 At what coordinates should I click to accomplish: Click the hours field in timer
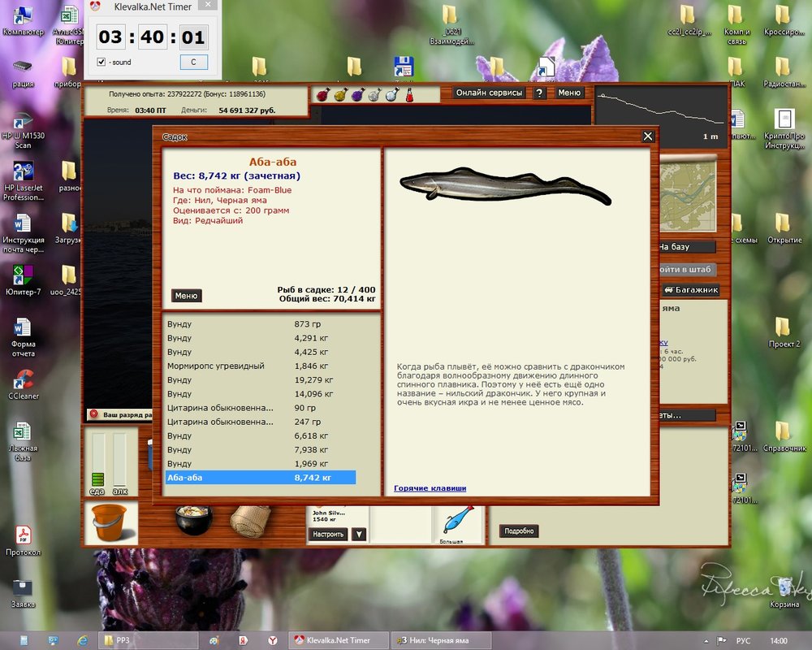(x=110, y=37)
